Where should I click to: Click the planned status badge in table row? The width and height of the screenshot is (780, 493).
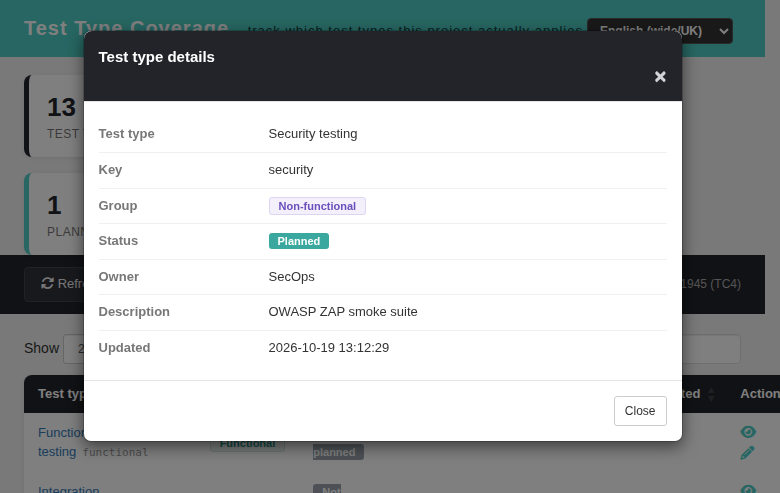pyautogui.click(x=338, y=452)
